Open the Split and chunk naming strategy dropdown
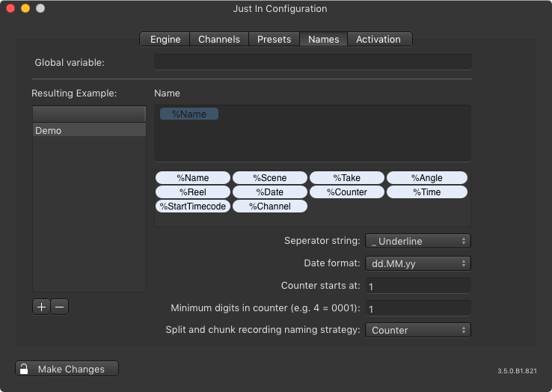The width and height of the screenshot is (552, 392). (418, 331)
